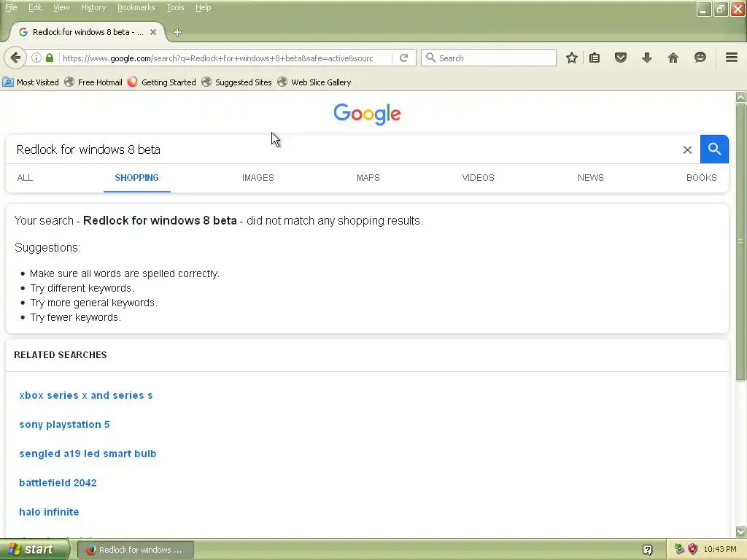Switch to the ALL results tab
Viewport: 747px width, 560px height.
[25, 178]
